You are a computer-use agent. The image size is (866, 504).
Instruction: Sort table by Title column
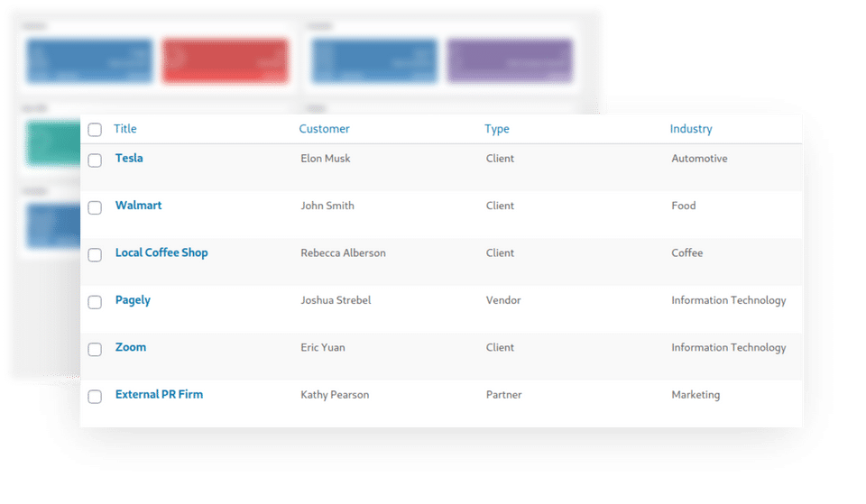coord(125,129)
